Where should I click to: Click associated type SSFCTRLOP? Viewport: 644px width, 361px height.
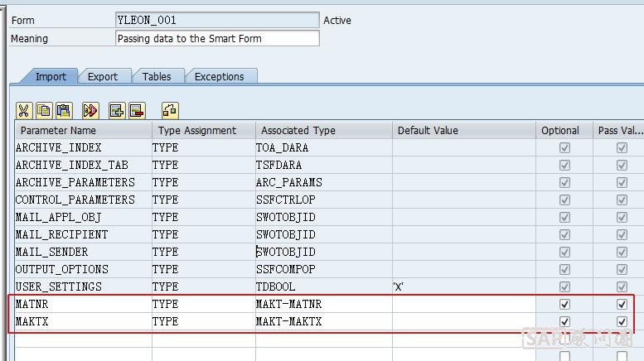point(286,200)
